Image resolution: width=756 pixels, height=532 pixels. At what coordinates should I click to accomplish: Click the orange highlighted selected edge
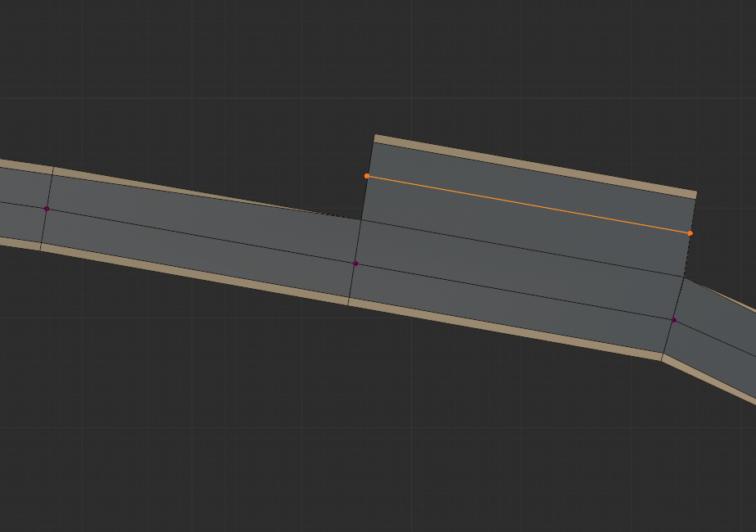528,205
